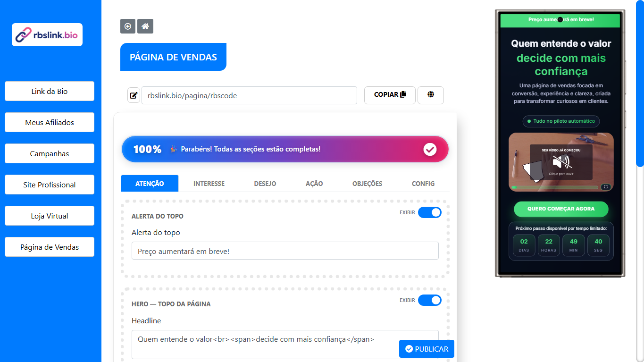
Task: Open the Loja Virtual section in the sidebar
Action: pyautogui.click(x=49, y=216)
